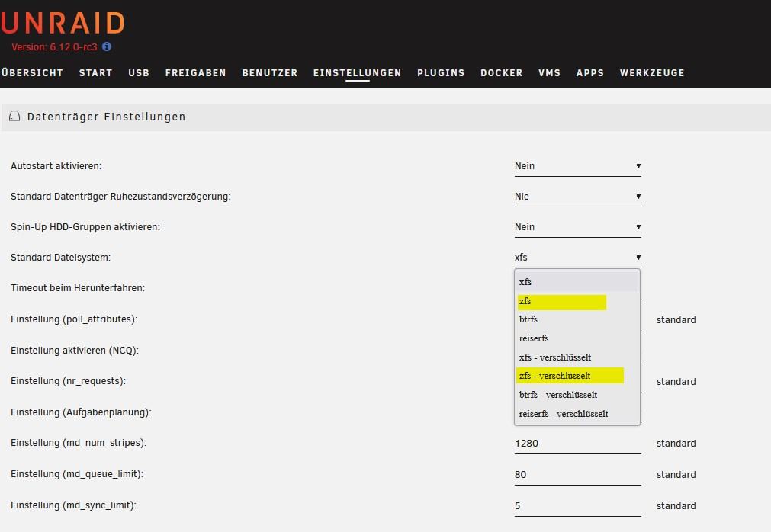Open the BENUTZER page
Screen dimensions: 771x532
coord(270,72)
